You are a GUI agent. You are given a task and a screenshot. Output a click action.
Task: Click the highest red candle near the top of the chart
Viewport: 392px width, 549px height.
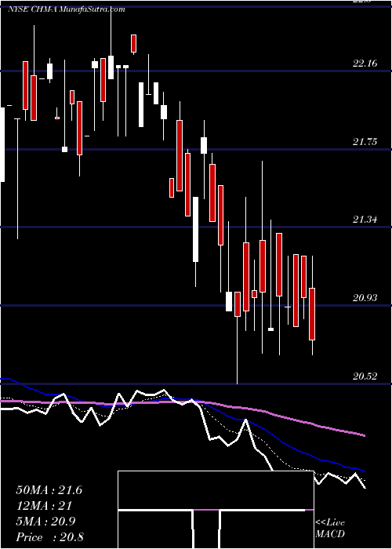tap(134, 44)
